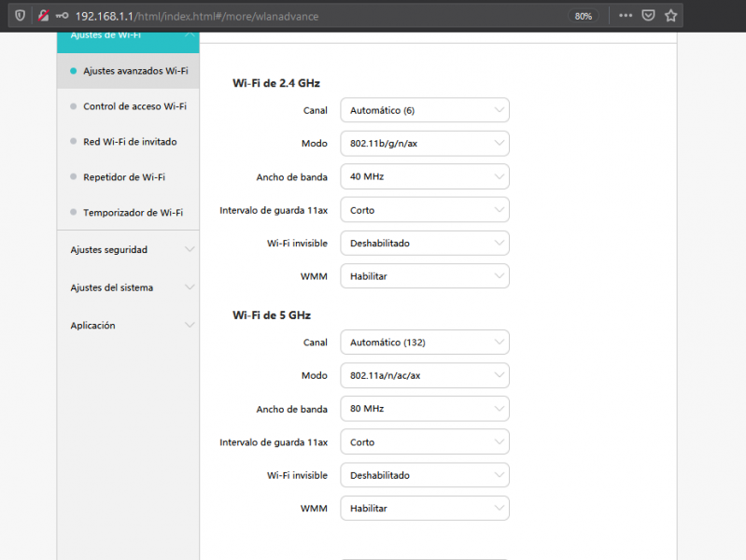
Task: Select Control de acceso Wi-Fi menu item
Action: click(x=134, y=106)
